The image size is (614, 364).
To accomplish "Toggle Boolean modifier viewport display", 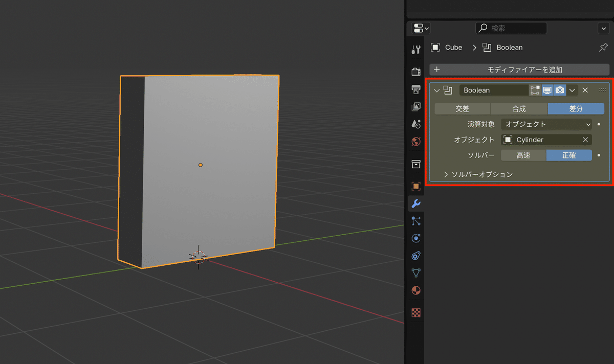I will (547, 90).
